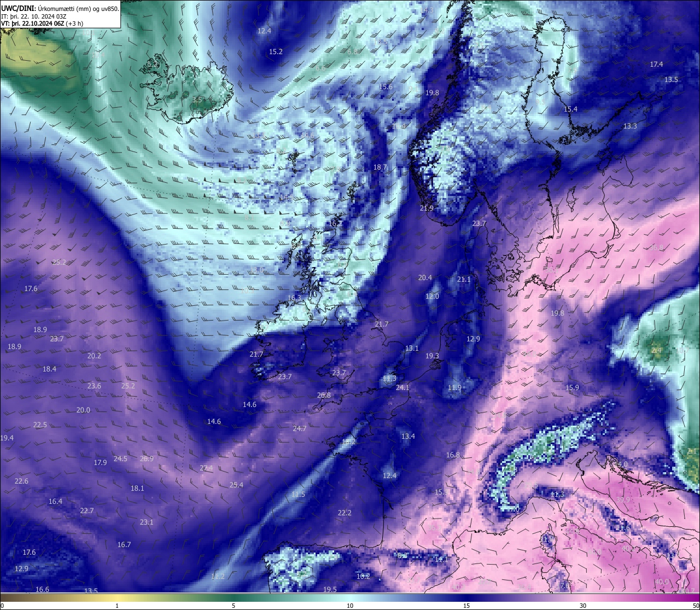Viewport: 700px width, 610px height.
Task: Click the 26.9 value in the Atlantic
Action: (x=147, y=459)
